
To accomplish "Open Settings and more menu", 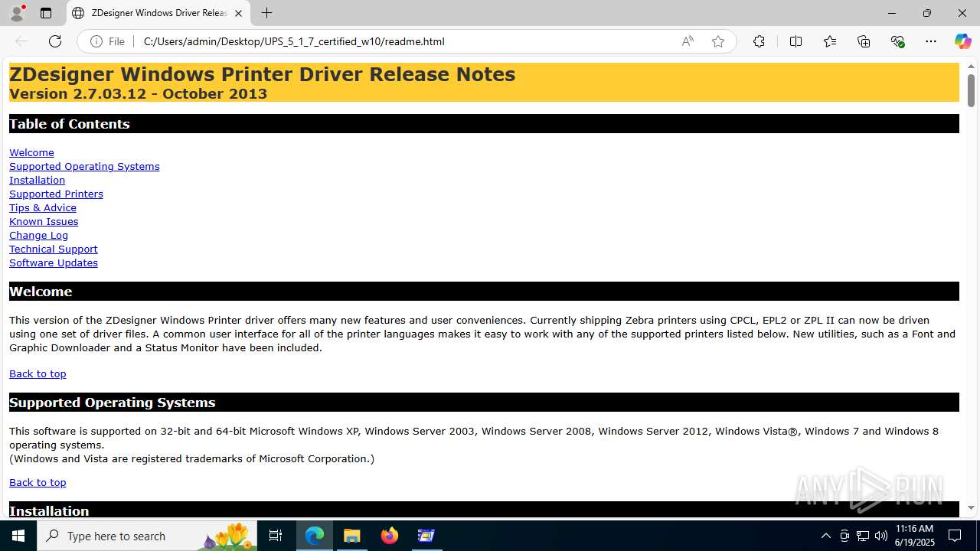I will (931, 41).
